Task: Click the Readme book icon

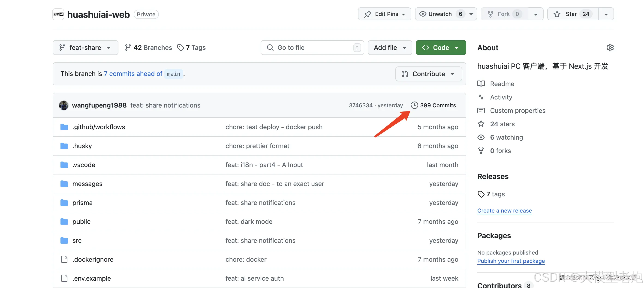Action: tap(481, 84)
